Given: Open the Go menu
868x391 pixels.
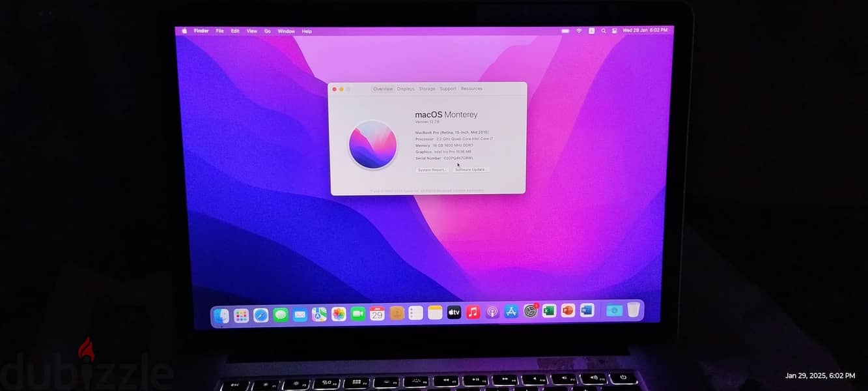Looking at the screenshot, I should (267, 31).
